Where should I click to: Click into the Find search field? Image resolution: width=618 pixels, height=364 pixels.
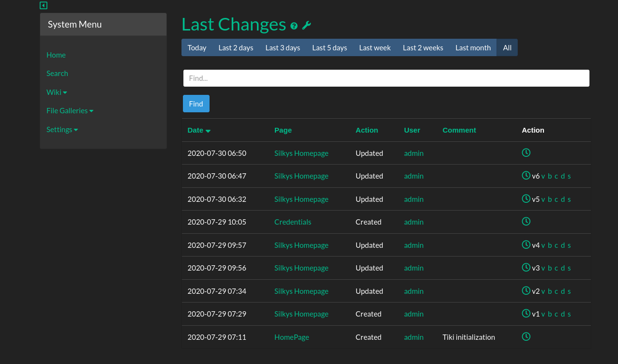(x=386, y=78)
